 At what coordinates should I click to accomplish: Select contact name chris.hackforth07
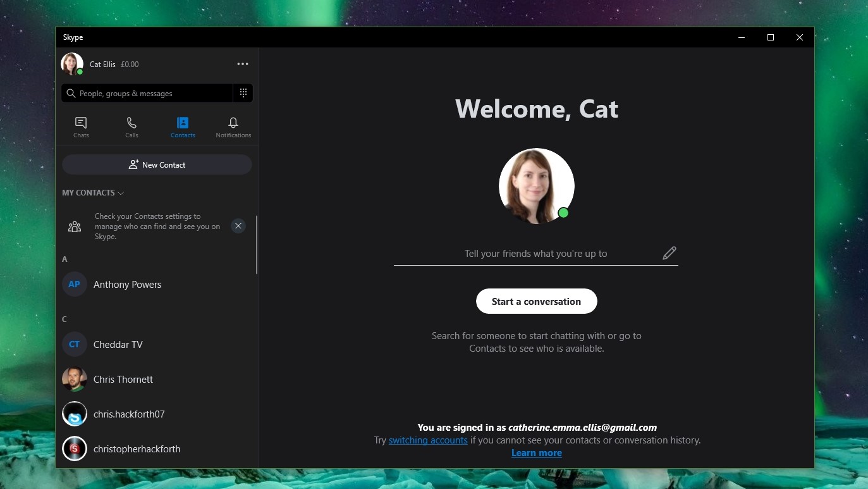click(129, 414)
